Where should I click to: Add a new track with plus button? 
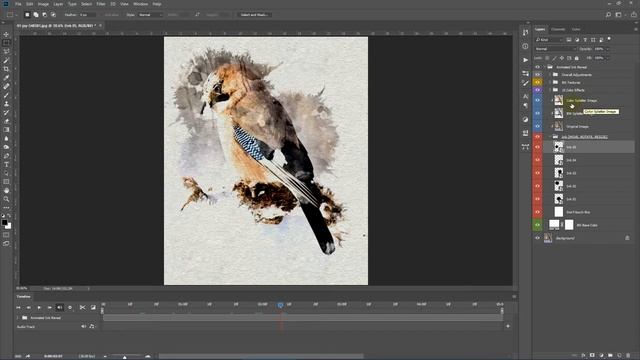tap(508, 326)
